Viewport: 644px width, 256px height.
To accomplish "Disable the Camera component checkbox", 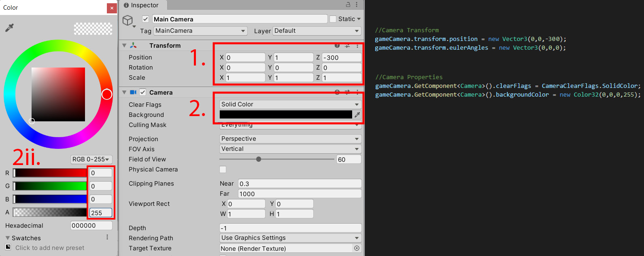I will coord(142,92).
